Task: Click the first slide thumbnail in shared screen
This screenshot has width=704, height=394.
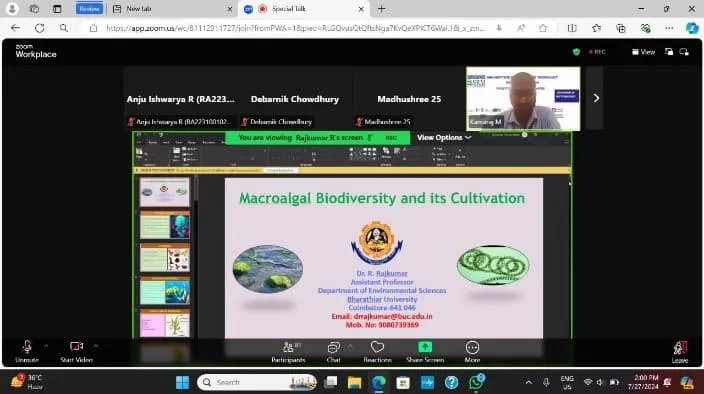Action: [165, 192]
